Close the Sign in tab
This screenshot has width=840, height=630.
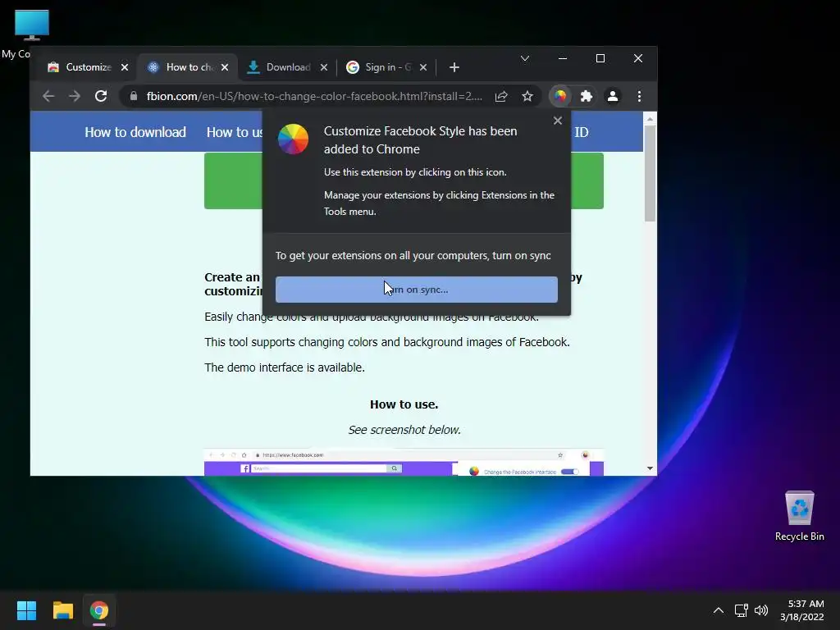pos(423,67)
